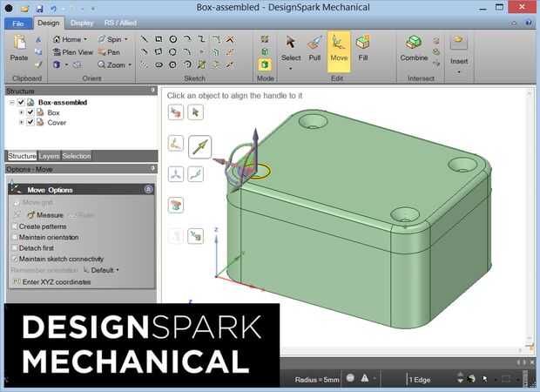Image resolution: width=540 pixels, height=392 pixels.
Task: Click the Measure button in Move Options
Action: [x=45, y=215]
